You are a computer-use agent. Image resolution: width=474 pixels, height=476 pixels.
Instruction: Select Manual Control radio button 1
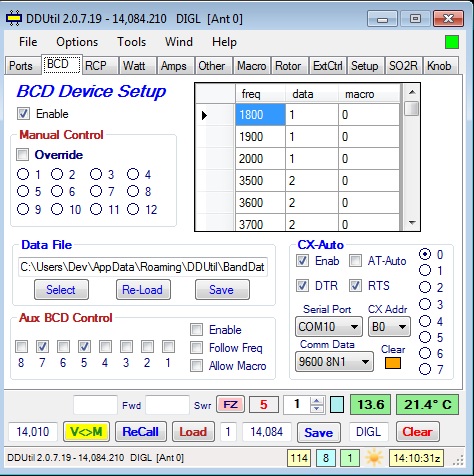[23, 174]
